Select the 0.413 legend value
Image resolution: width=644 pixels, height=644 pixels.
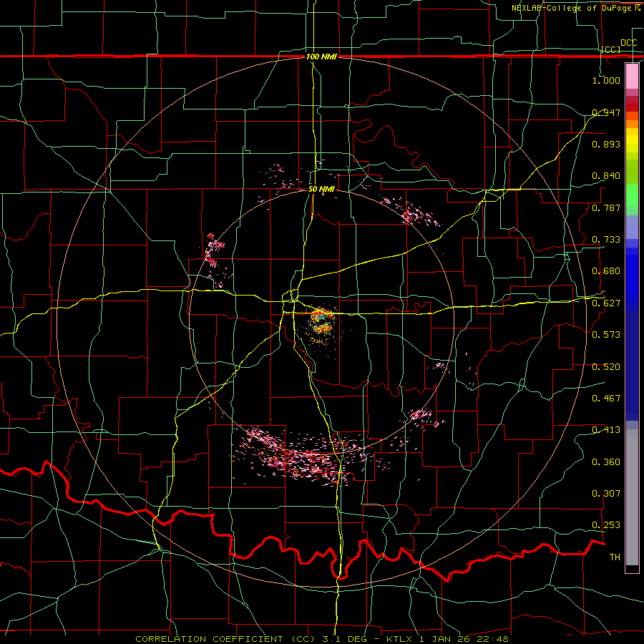click(x=606, y=429)
